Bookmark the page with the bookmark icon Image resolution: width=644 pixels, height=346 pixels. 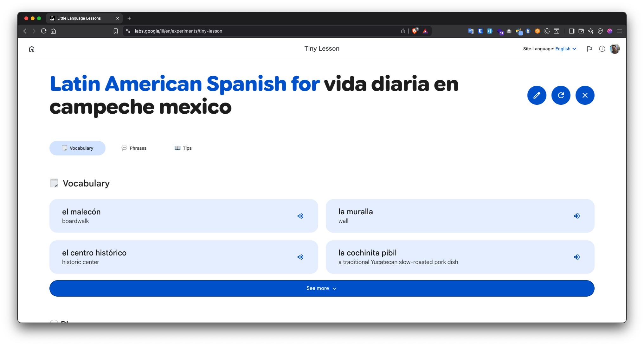[116, 31]
